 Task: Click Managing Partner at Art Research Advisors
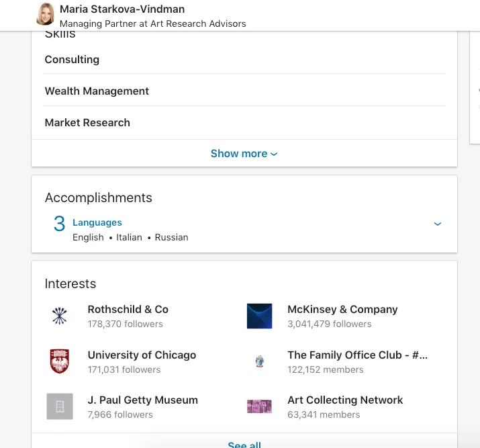153,24
